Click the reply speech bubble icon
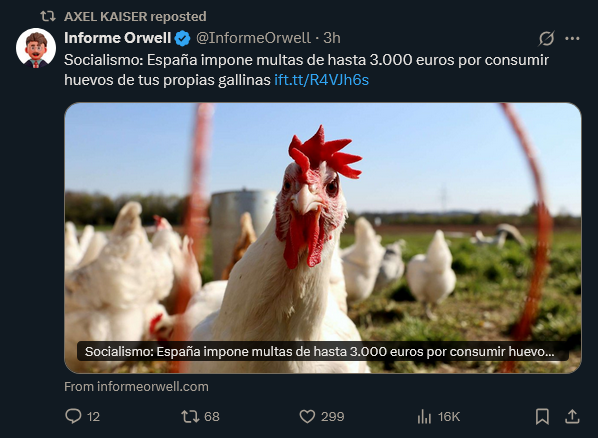Screen dimensions: 598x438 73,416
